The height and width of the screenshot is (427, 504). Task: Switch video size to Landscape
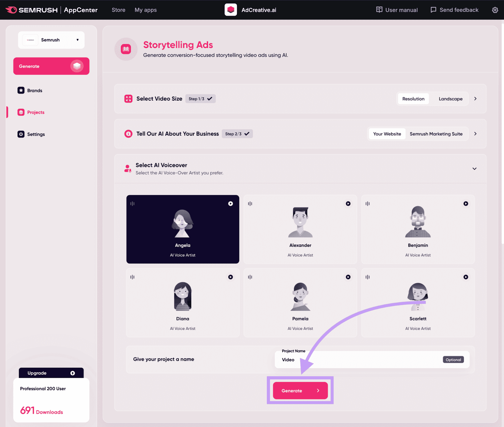(450, 99)
